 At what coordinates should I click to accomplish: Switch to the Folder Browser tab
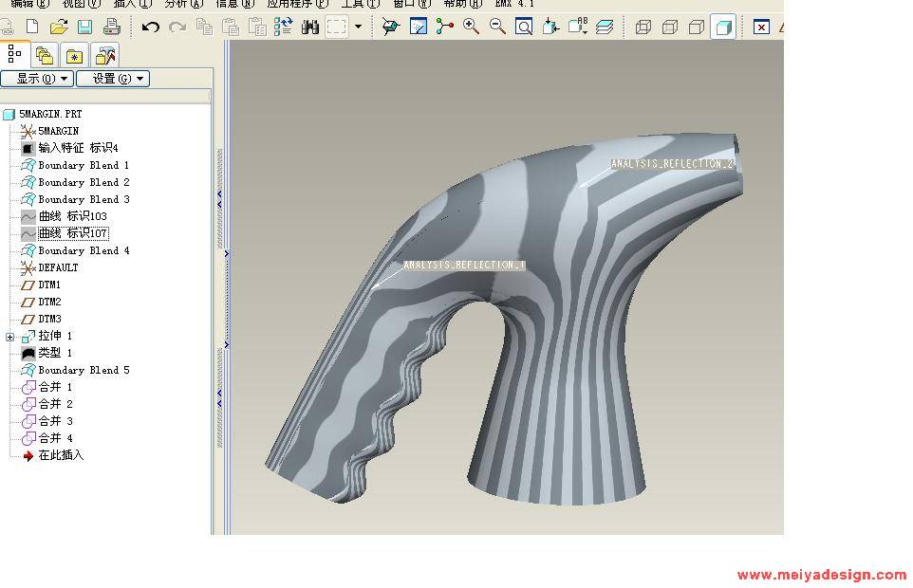[45, 55]
